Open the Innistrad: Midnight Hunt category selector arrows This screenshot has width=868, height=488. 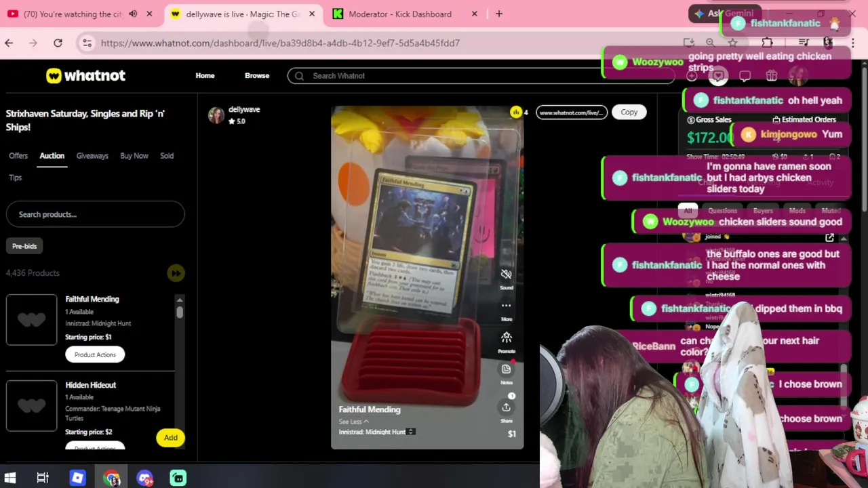(x=411, y=432)
